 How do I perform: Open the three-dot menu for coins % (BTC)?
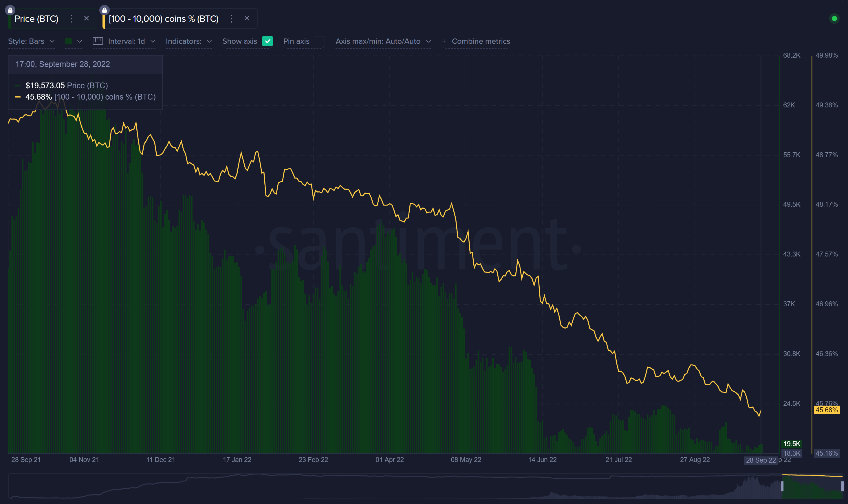[231, 19]
